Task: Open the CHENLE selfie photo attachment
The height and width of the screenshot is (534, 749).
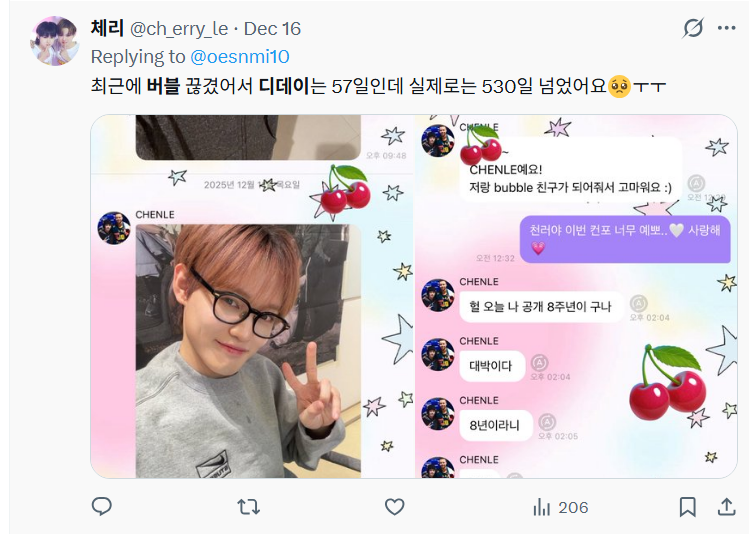Action: click(248, 351)
